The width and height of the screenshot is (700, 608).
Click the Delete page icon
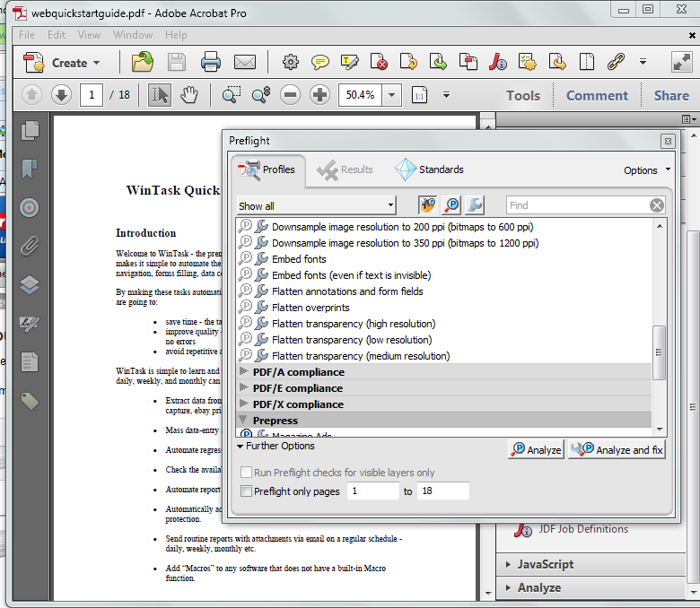pos(379,62)
